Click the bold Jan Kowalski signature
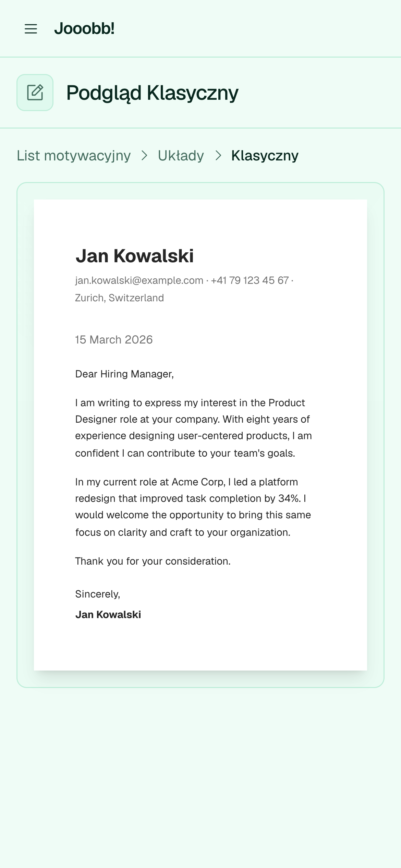401x868 pixels. click(x=108, y=615)
